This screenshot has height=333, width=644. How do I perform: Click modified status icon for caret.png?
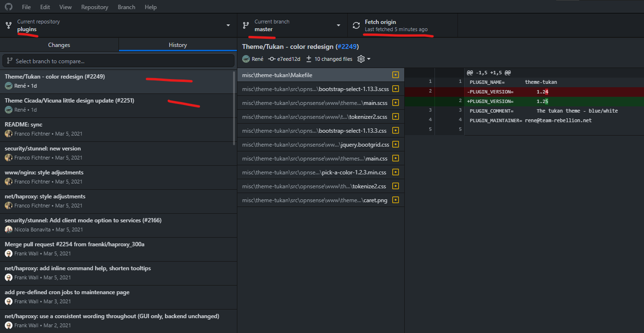(x=396, y=200)
